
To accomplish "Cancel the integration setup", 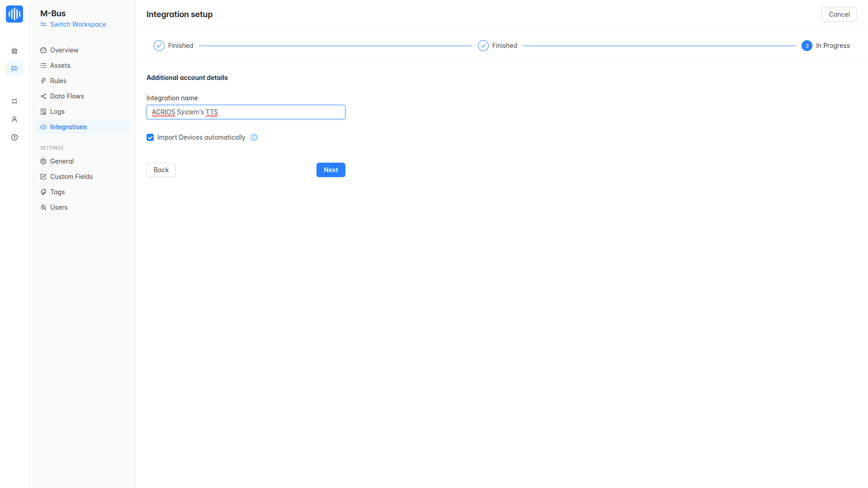I will pos(839,14).
